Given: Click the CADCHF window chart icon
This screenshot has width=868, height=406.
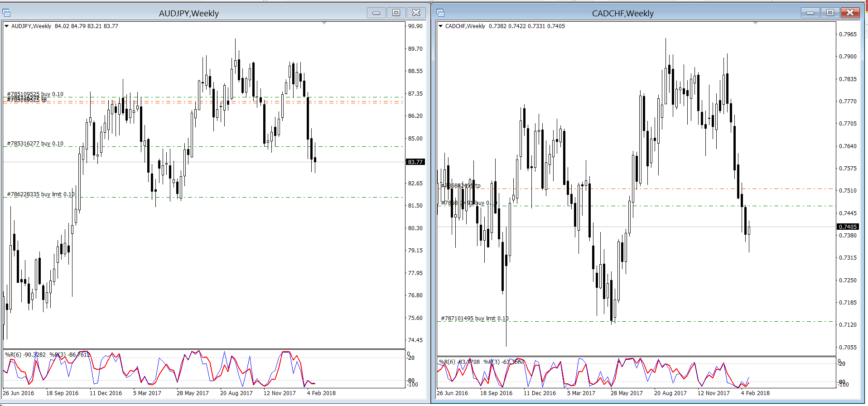Looking at the screenshot, I should [x=440, y=13].
